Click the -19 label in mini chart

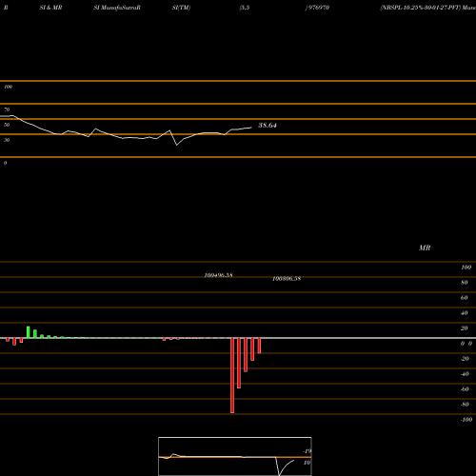[307, 451]
